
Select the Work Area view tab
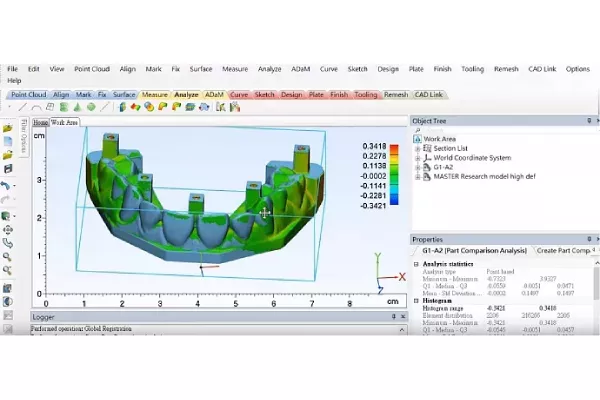[x=65, y=122]
